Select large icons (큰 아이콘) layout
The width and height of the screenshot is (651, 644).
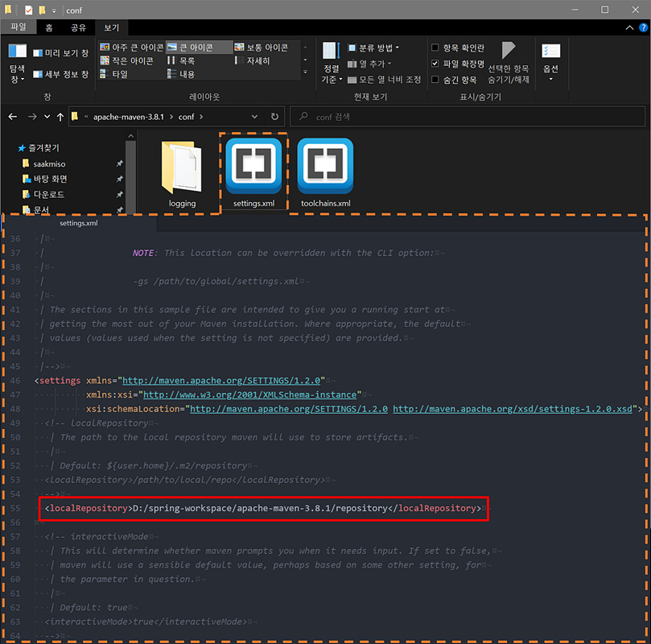click(x=199, y=47)
